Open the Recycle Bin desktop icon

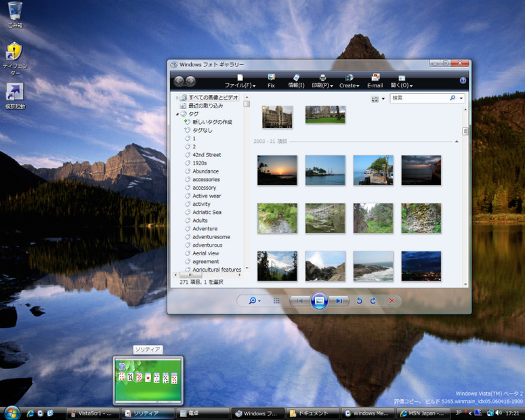[15, 14]
